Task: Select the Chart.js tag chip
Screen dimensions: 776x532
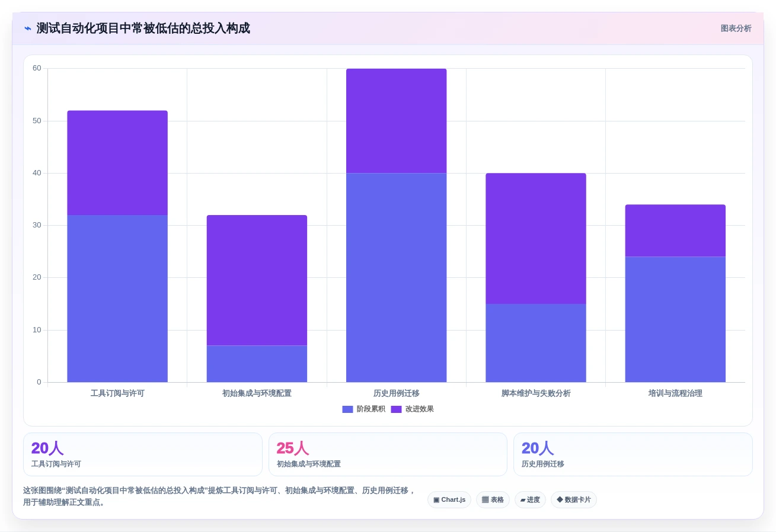Action: click(x=449, y=499)
